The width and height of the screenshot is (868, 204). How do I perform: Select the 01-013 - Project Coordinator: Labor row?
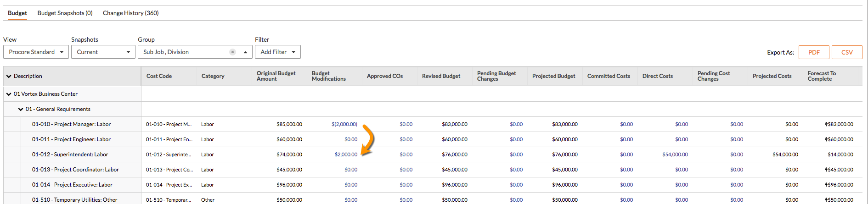pos(75,170)
